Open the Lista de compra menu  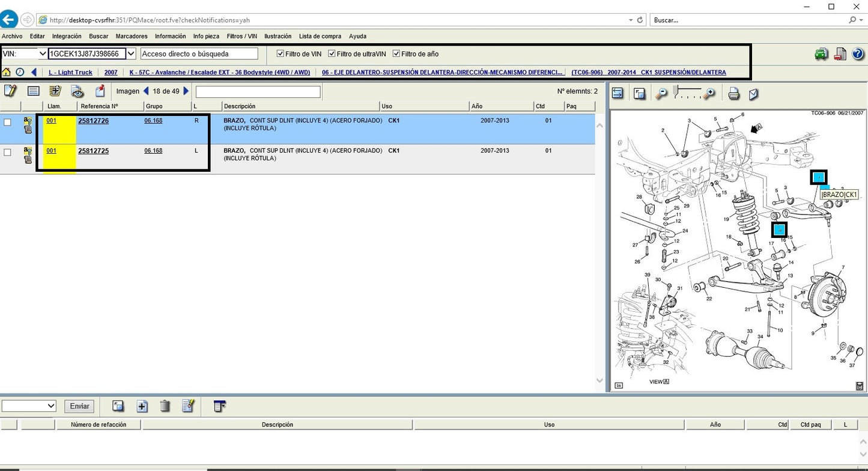[x=320, y=36]
